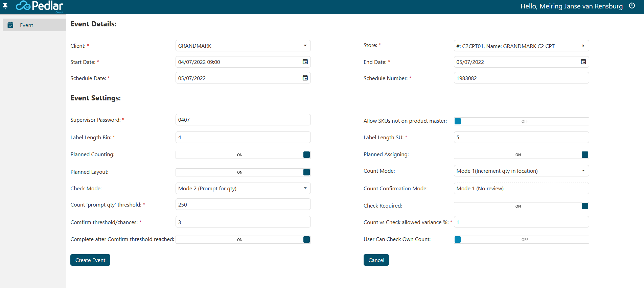Open Start Date calendar picker
644x288 pixels.
point(305,62)
